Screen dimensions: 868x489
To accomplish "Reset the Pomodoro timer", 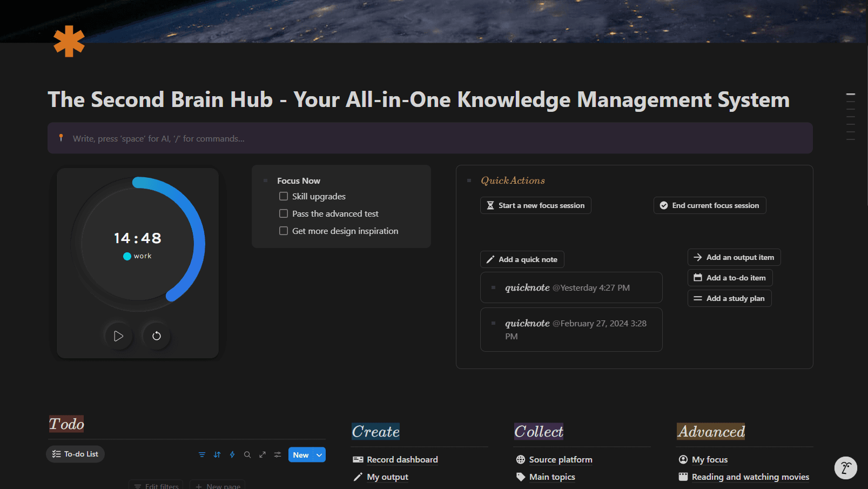I will (x=157, y=336).
